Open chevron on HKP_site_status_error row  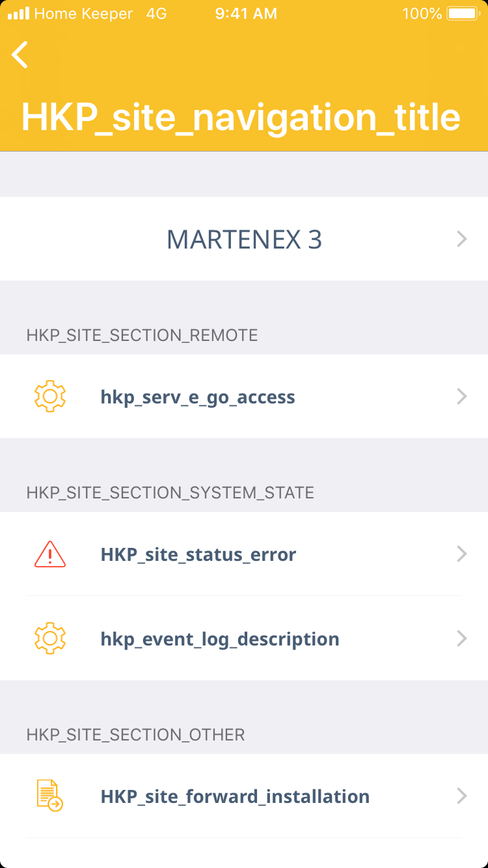462,554
